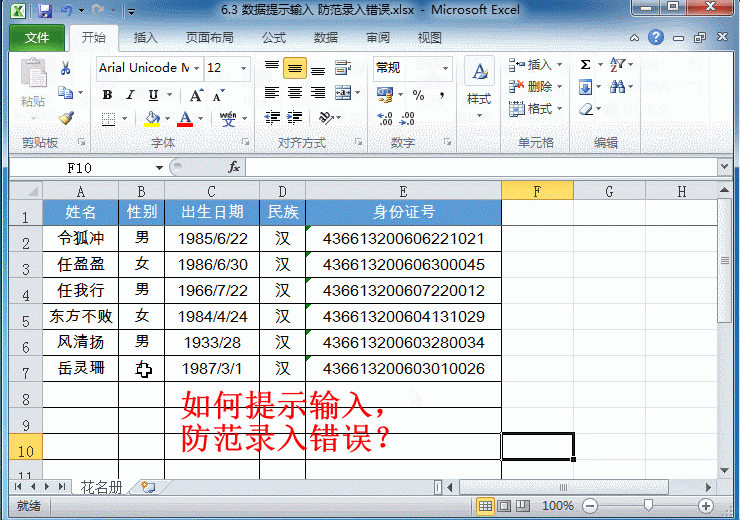Click the insert new worksheet icon
The image size is (740, 520).
click(x=148, y=487)
